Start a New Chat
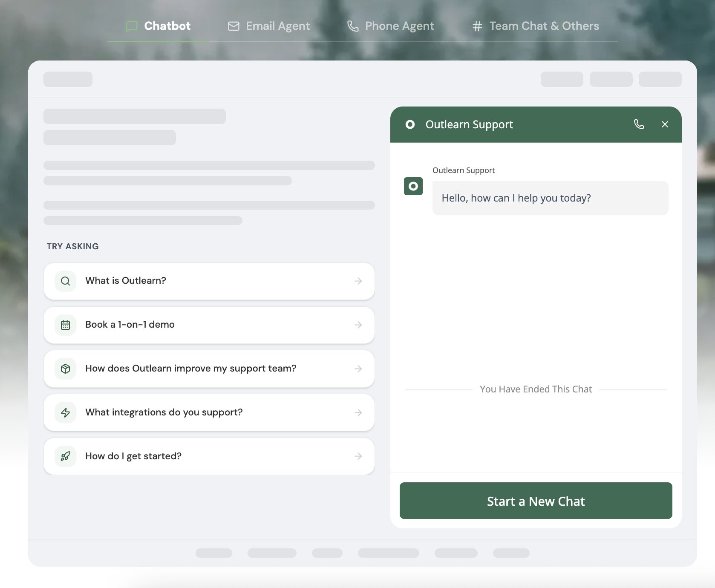715x588 pixels. click(536, 501)
